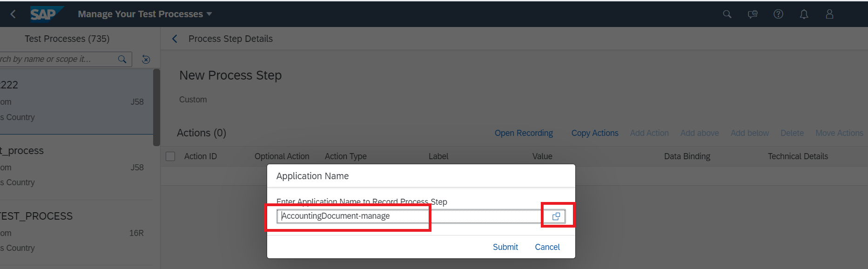Click the Data Binding column header

click(x=687, y=156)
